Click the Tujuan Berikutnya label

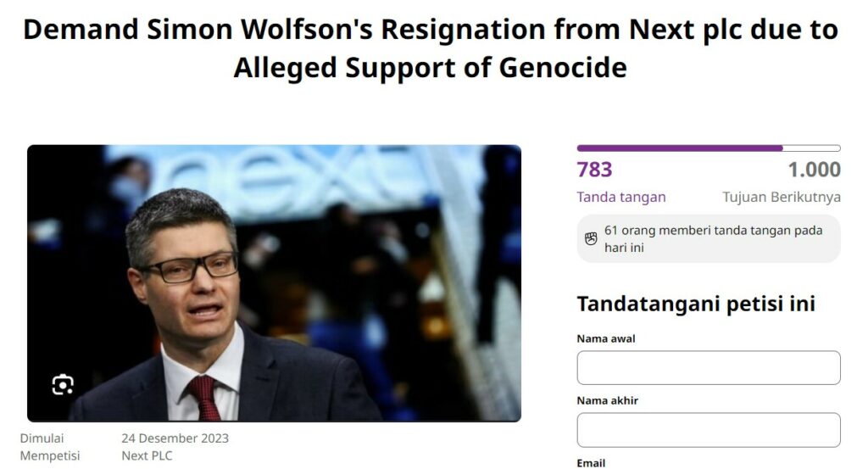(x=782, y=197)
